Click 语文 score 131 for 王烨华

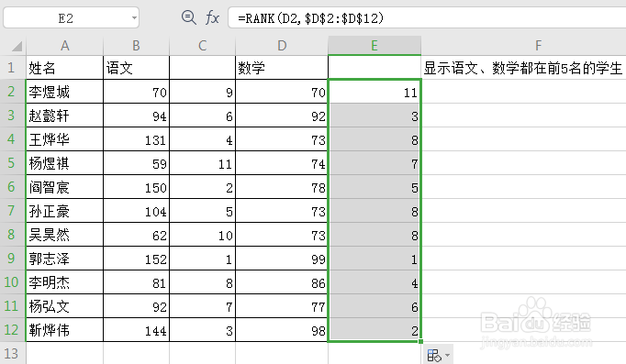[136, 139]
